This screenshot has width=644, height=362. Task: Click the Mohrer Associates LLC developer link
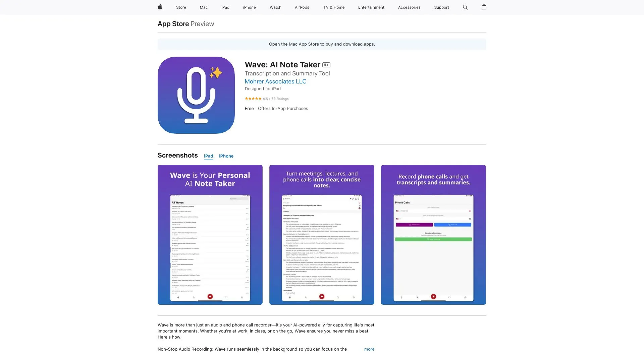tap(276, 81)
